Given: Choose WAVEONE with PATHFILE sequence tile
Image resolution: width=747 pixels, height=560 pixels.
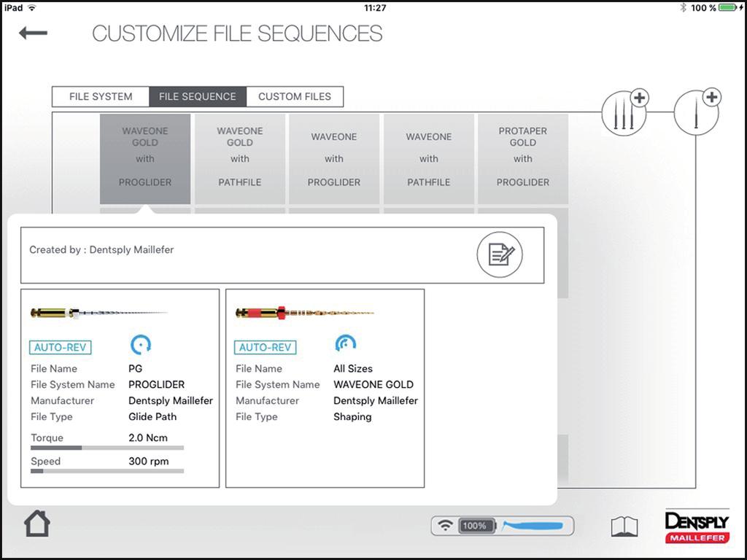Looking at the screenshot, I should (x=429, y=158).
